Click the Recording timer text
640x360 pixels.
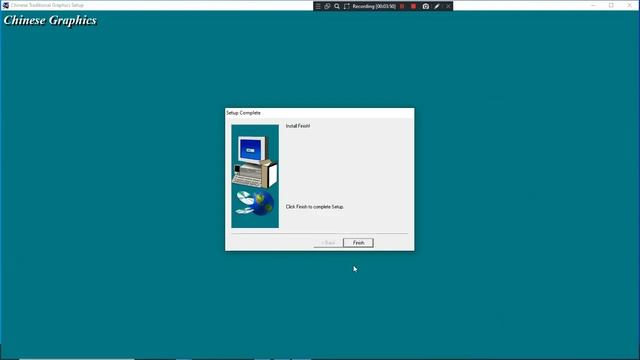pos(374,6)
